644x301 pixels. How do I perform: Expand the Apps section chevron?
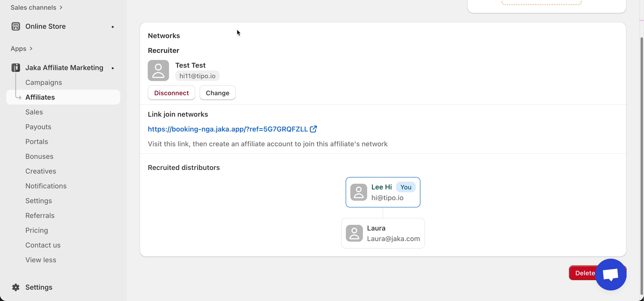point(31,49)
